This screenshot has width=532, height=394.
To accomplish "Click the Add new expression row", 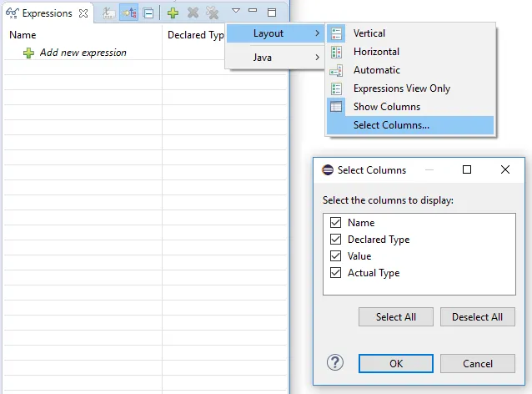I will (x=83, y=53).
